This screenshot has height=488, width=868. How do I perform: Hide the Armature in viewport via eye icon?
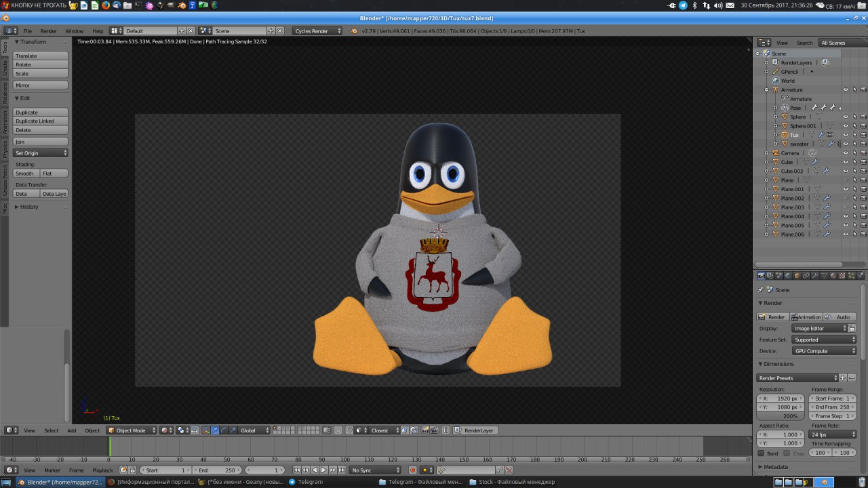846,89
